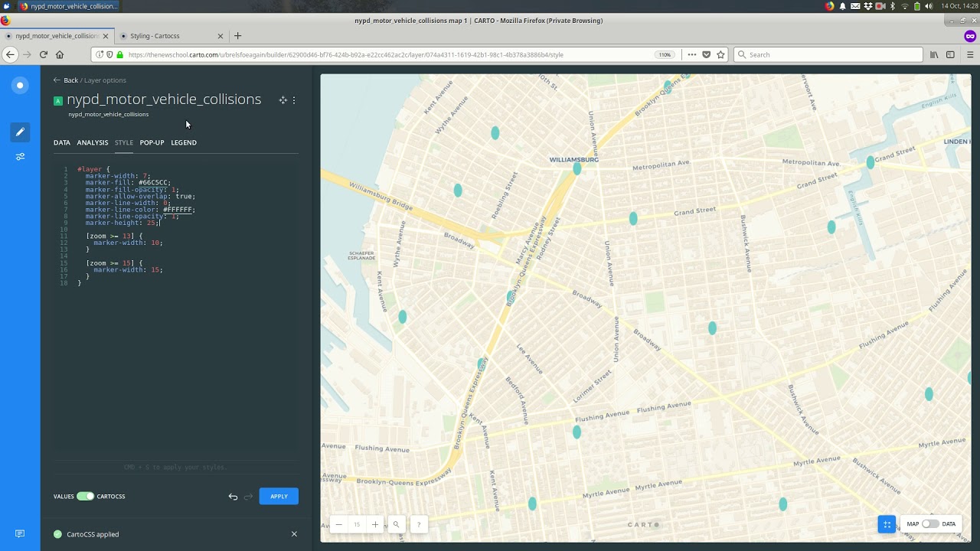Image resolution: width=980 pixels, height=551 pixels.
Task: Toggle the Firefox sidebar icon
Action: click(x=950, y=54)
